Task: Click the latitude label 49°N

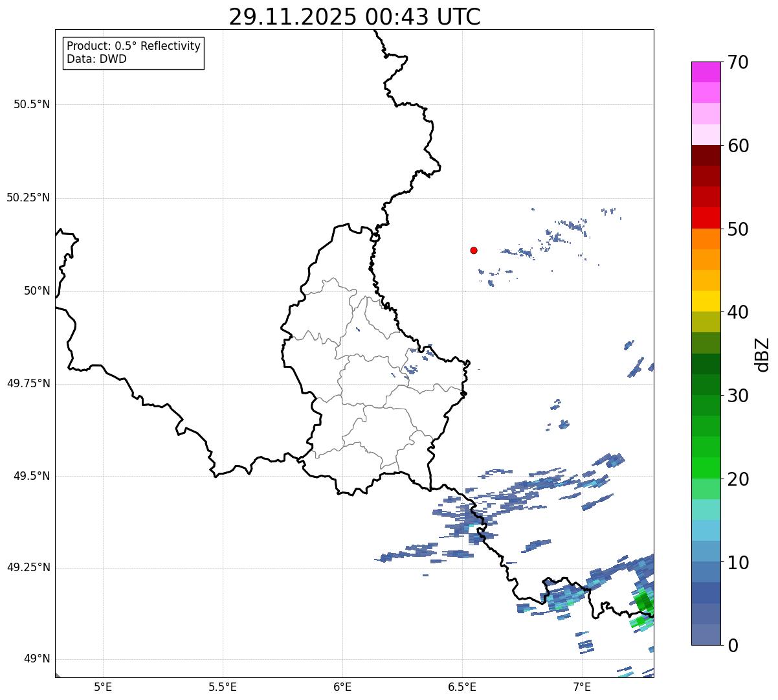Action: (37, 659)
